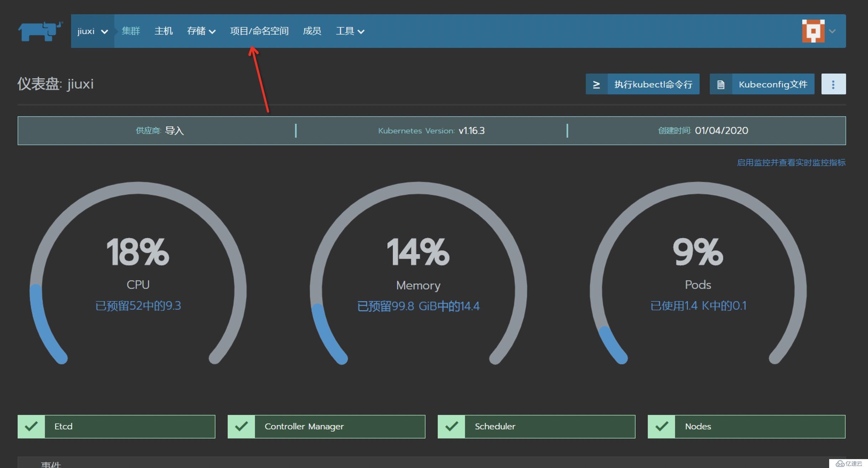The height and width of the screenshot is (468, 868).
Task: Click the 主机 hosts tab item
Action: pos(163,31)
